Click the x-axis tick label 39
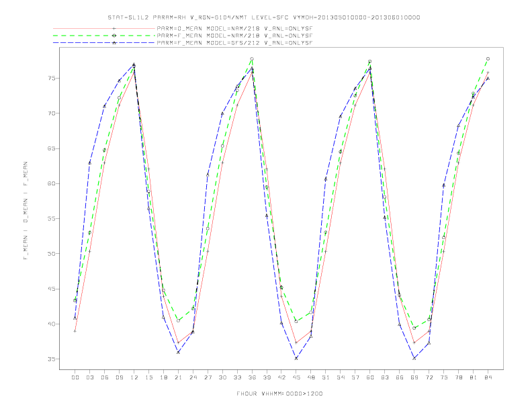The height and width of the screenshot is (411, 532). (x=267, y=377)
